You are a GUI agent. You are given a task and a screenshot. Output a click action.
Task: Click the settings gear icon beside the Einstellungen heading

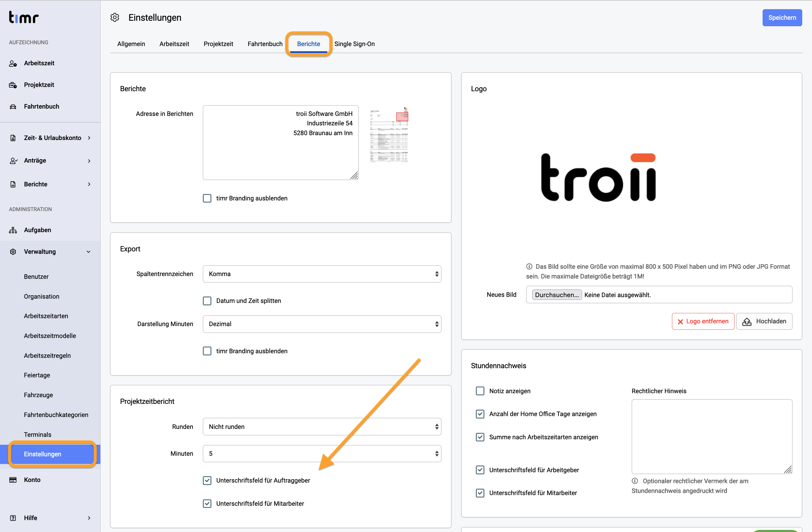coord(115,17)
